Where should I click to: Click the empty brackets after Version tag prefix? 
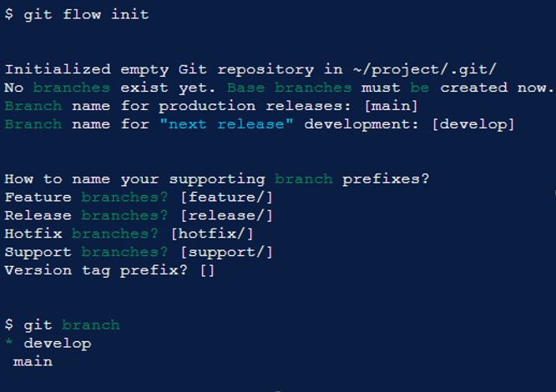pyautogui.click(x=207, y=270)
